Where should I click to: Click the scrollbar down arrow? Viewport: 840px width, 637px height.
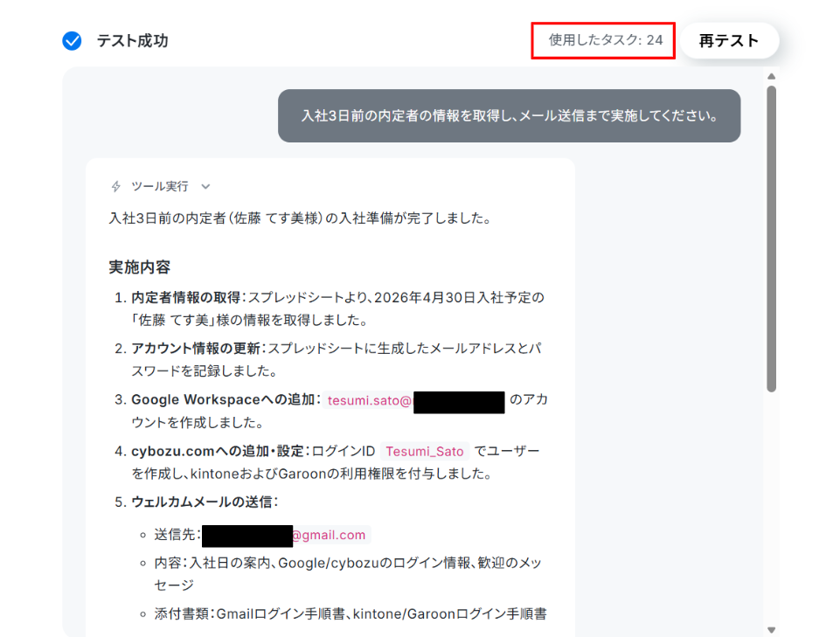point(772,630)
